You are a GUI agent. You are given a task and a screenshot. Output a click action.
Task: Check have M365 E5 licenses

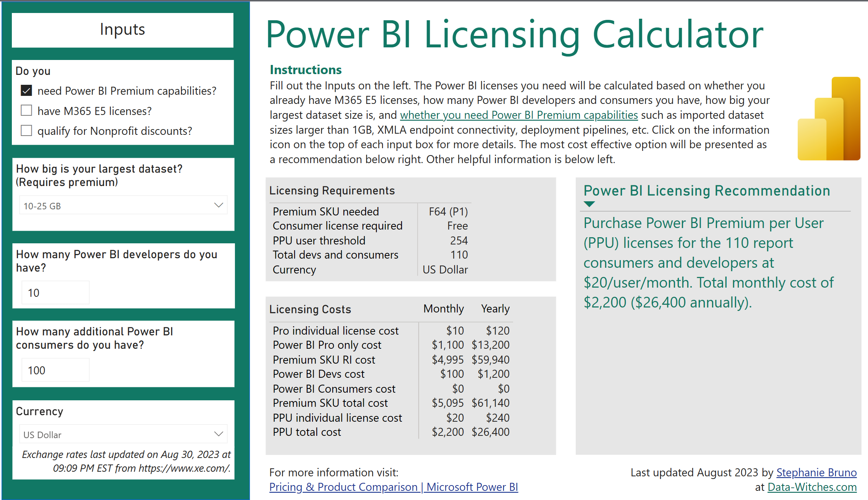[x=26, y=110]
